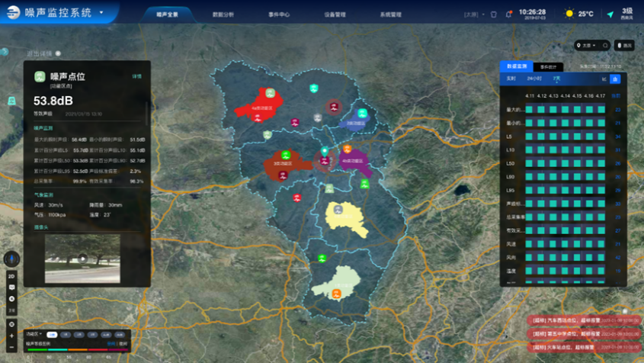Click the notification bell icon in header

coord(508,14)
